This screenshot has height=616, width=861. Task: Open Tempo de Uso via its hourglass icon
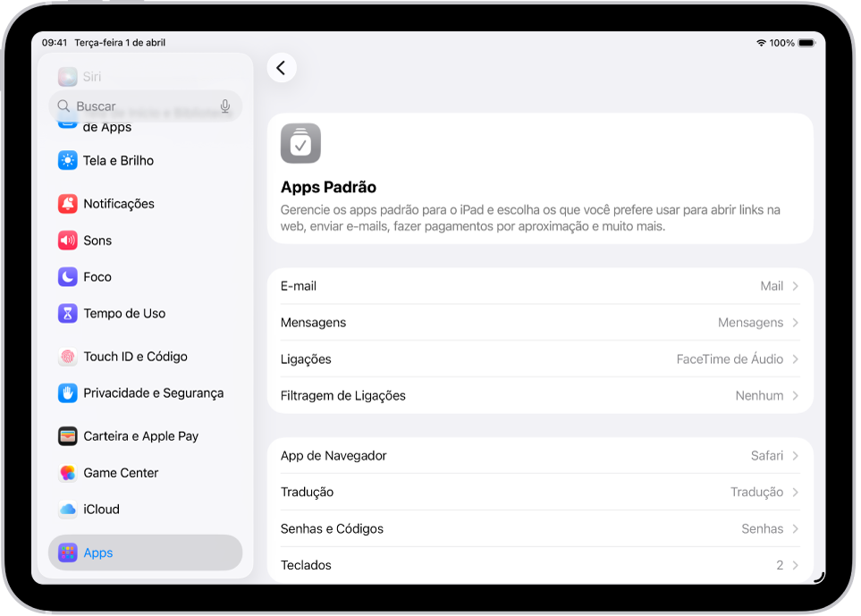pos(65,313)
